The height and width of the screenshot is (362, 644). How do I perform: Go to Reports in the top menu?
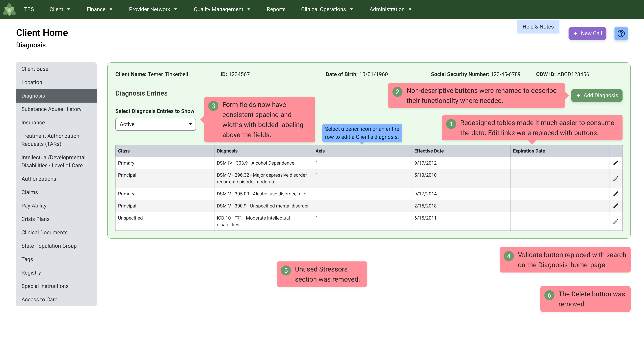276,9
